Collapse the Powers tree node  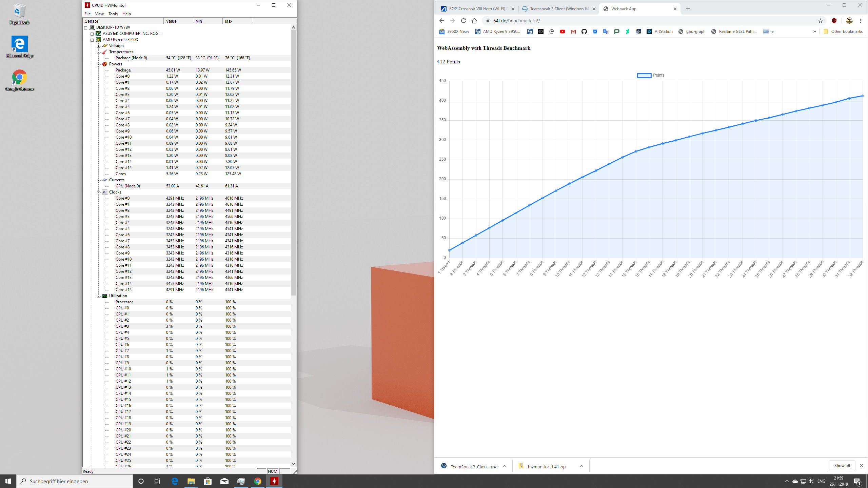[99, 64]
